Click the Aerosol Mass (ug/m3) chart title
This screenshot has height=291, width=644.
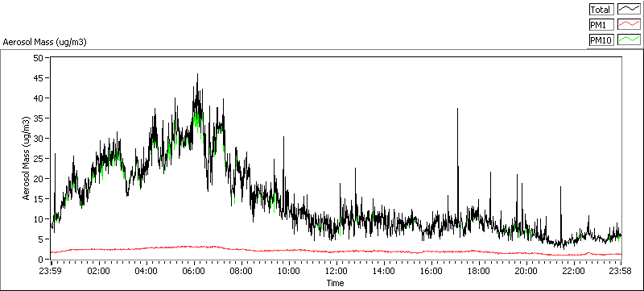45,42
